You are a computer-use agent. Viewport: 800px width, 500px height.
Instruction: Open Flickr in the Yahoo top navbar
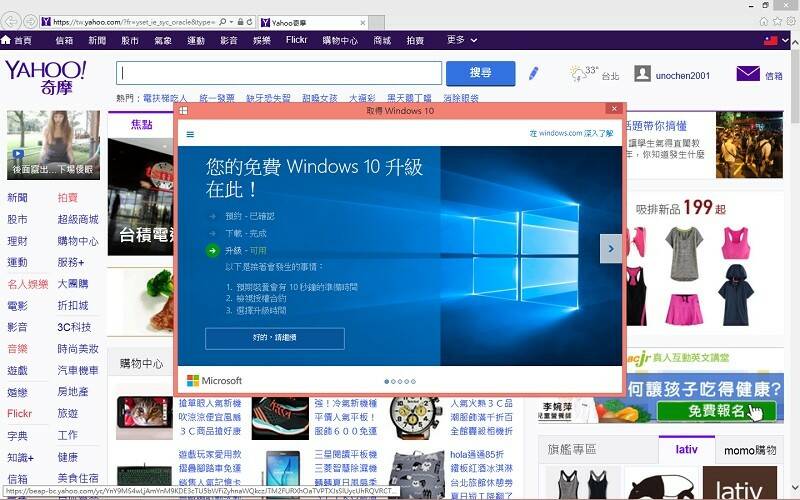(x=296, y=40)
